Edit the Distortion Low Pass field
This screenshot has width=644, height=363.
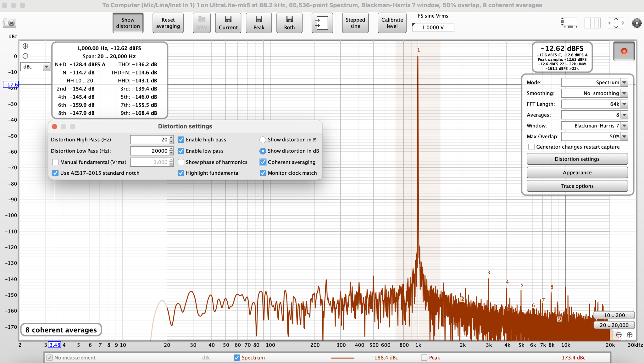pos(149,151)
